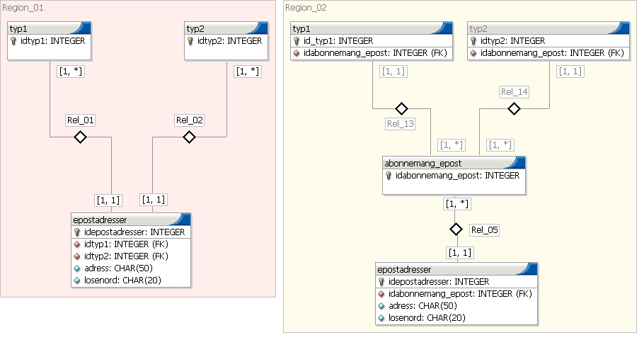Select the idtyp1: INTEGER (FK) field text

(x=126, y=244)
